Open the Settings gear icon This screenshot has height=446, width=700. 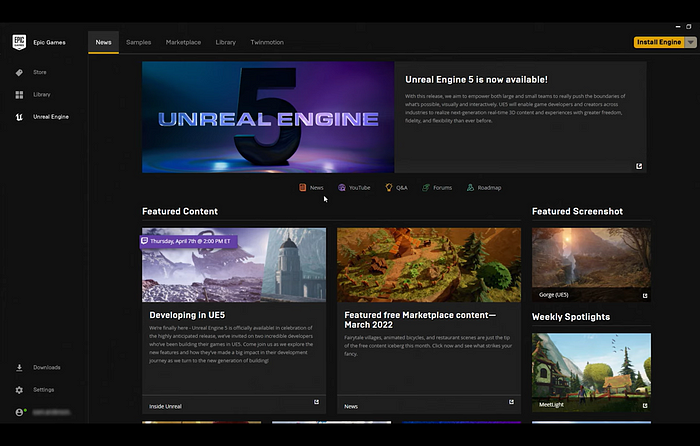click(19, 390)
